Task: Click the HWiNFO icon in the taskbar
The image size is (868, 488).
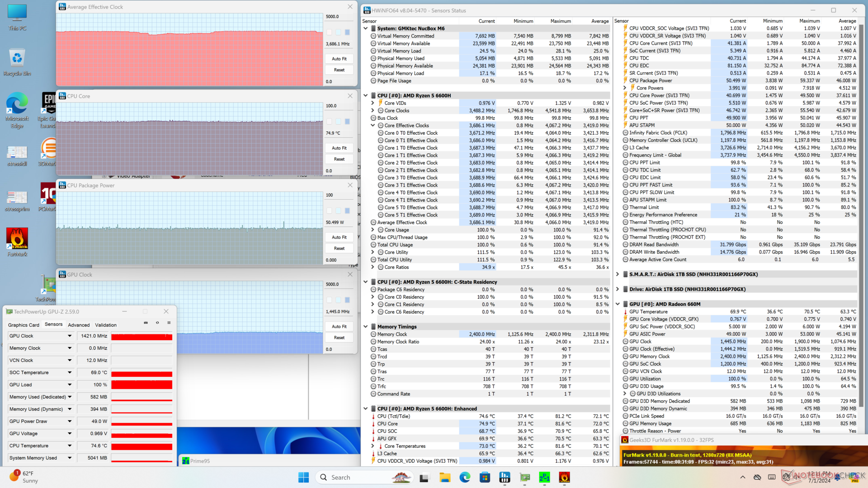Action: coord(505,477)
